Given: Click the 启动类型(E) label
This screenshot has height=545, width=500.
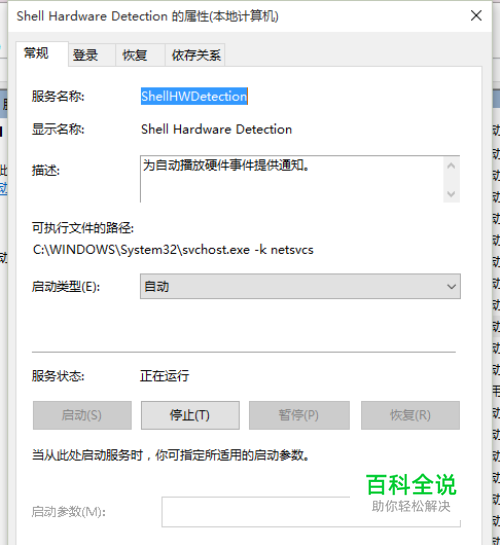Looking at the screenshot, I should coord(66,287).
